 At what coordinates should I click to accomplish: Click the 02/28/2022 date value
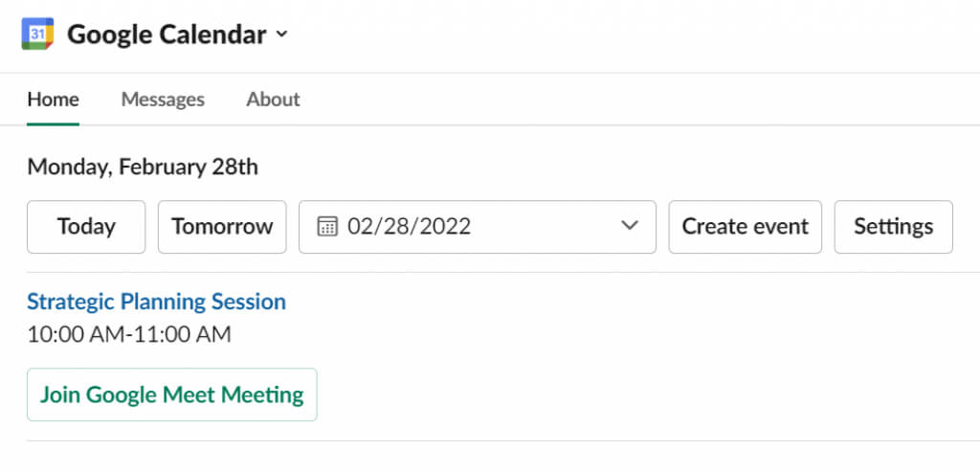(x=409, y=227)
